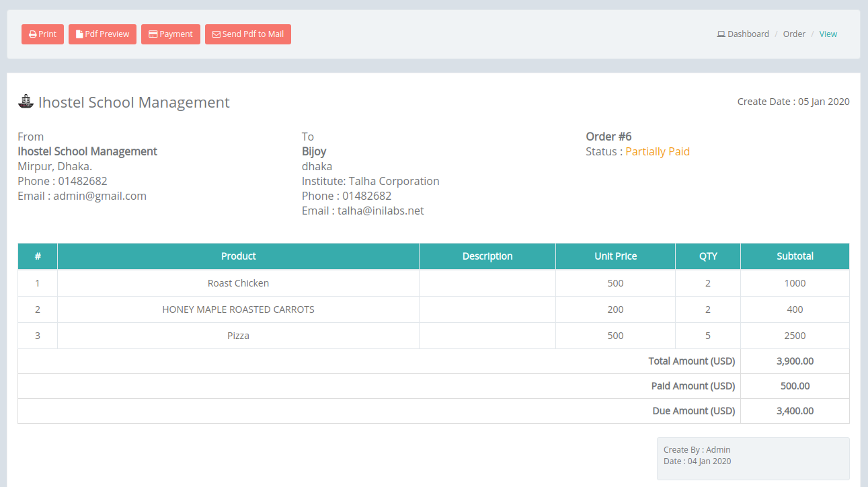The width and height of the screenshot is (868, 487).
Task: Click Mirpur, Dhaka. address line
Action: [54, 166]
